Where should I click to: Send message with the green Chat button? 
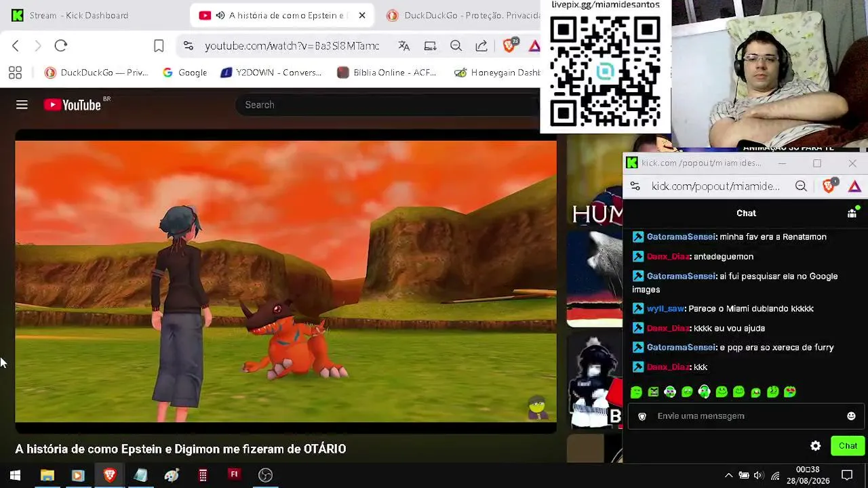coord(848,445)
